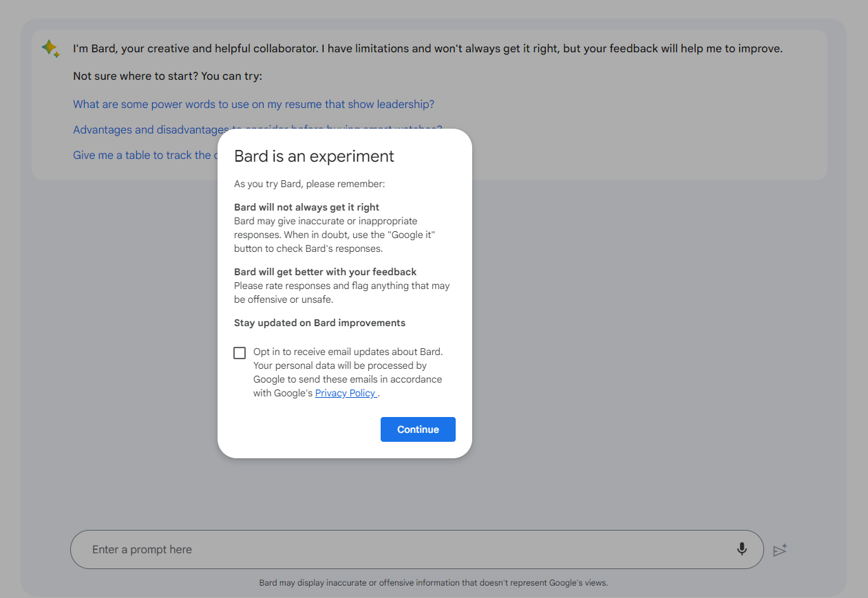
Task: Click 'Bard will get better with your feedback' text
Action: [x=325, y=272]
